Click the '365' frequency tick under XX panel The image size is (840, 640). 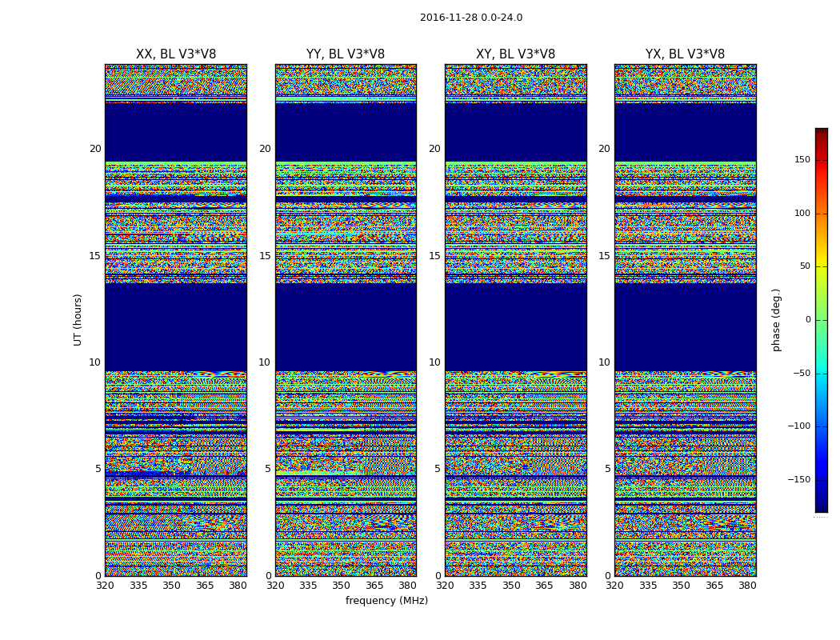205,586
